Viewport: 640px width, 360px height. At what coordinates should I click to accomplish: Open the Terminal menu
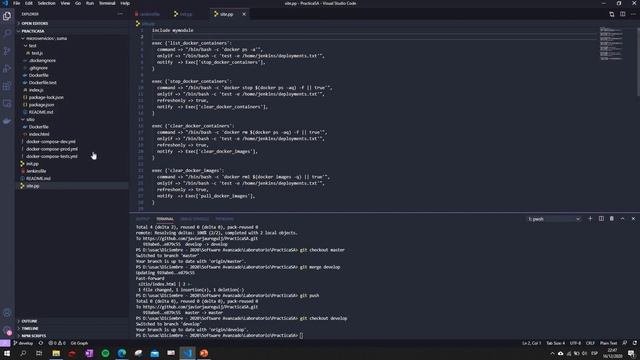point(107,3)
